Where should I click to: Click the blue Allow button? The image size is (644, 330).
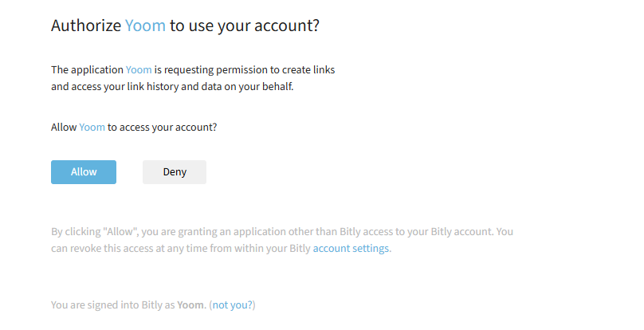[84, 172]
